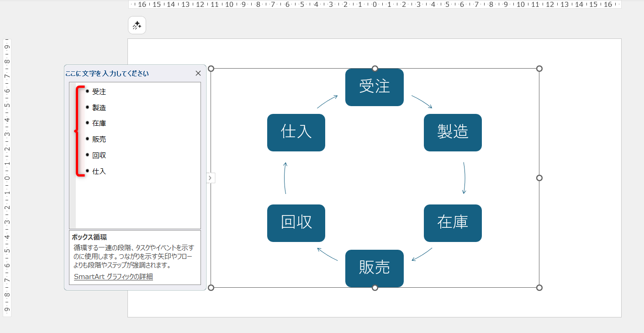
Task: Click the 仕入 bullet entry in the text pane
Action: coord(99,171)
